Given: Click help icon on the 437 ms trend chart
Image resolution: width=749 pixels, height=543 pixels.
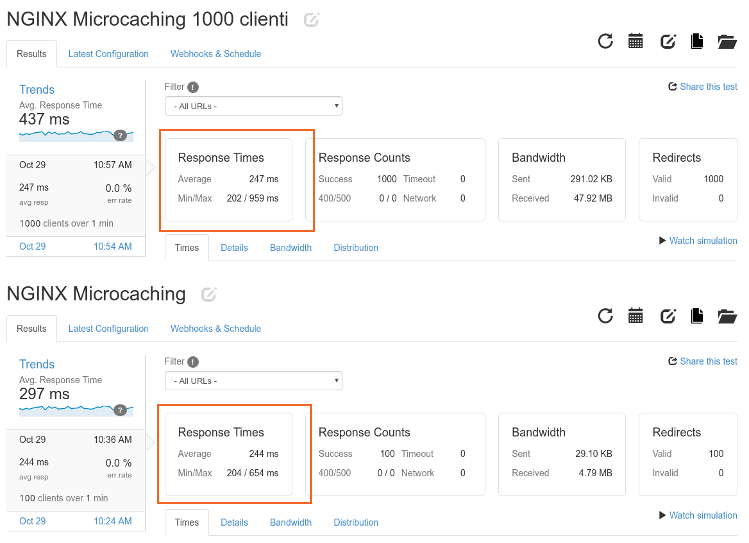Looking at the screenshot, I should click(120, 136).
